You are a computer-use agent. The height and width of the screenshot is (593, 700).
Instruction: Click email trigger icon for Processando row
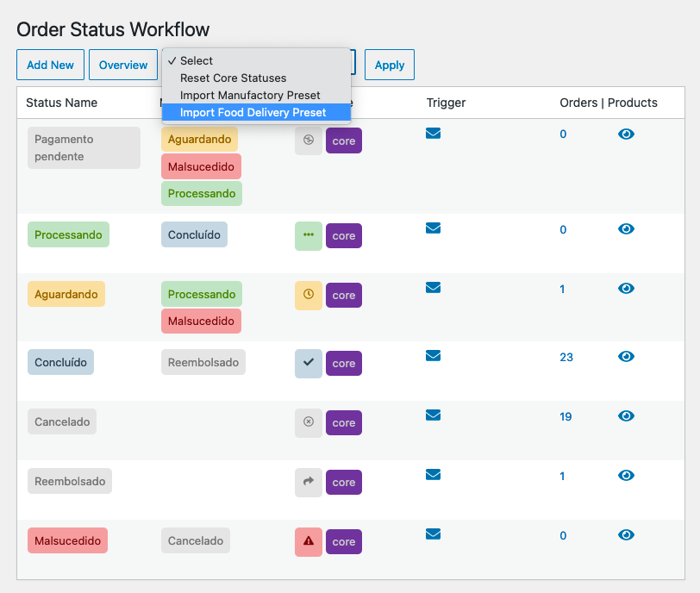(433, 228)
